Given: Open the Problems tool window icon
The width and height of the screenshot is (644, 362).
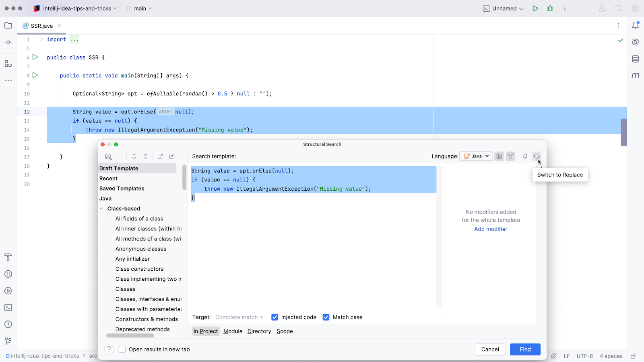Looking at the screenshot, I should click(8, 325).
